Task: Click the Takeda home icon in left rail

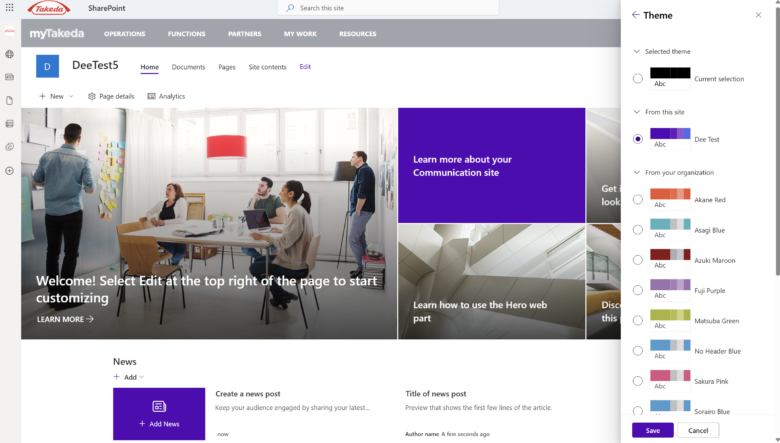Action: (9, 31)
